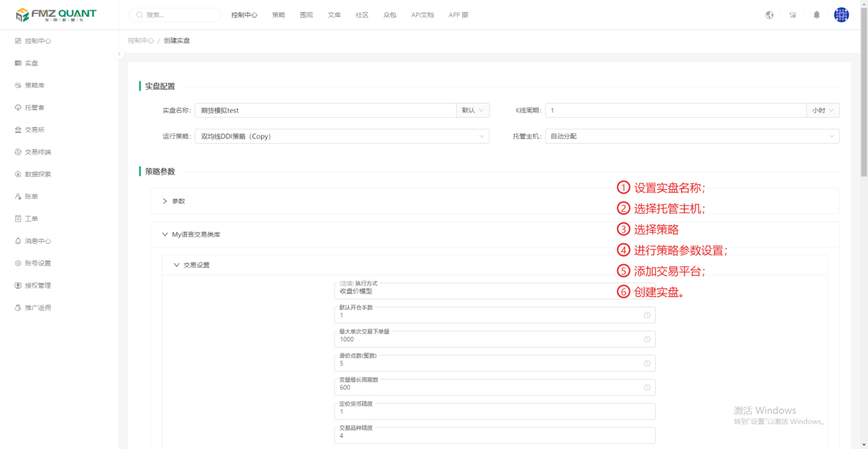The width and height of the screenshot is (868, 449).
Task: Open 授权管理 authorization icon in sidebar
Action: (18, 285)
